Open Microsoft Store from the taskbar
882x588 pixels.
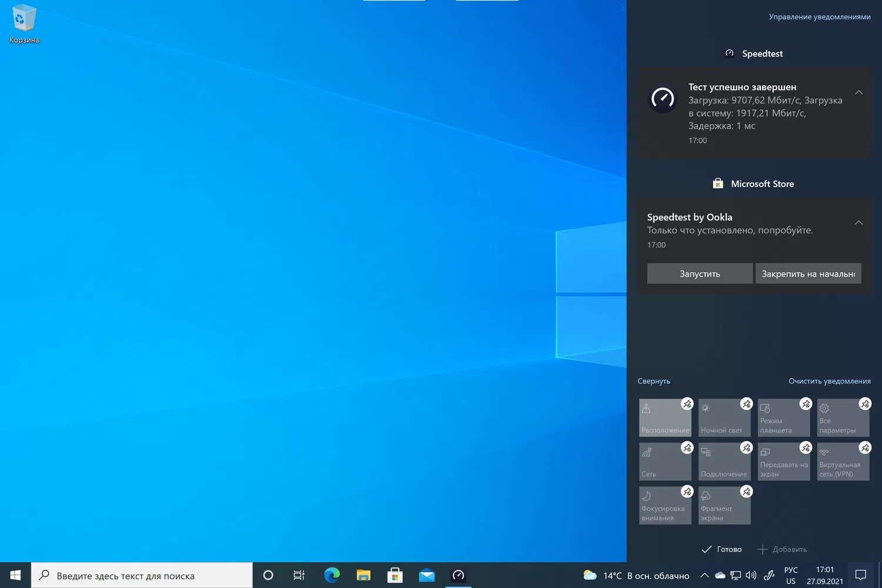pos(395,575)
